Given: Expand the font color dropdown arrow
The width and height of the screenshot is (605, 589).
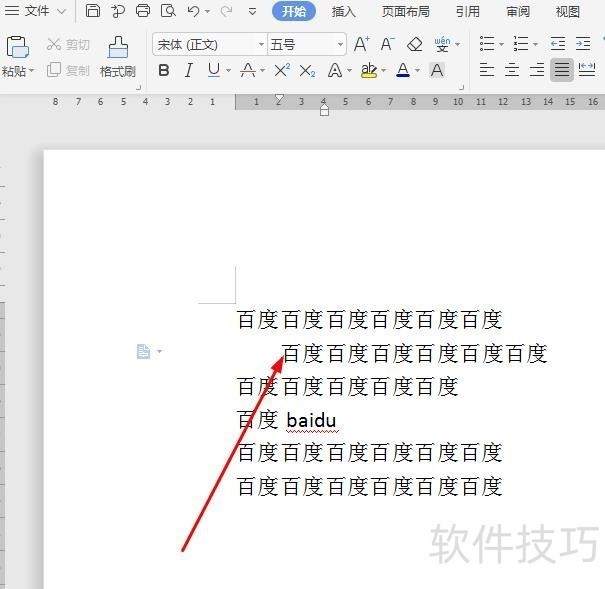Looking at the screenshot, I should [417, 71].
